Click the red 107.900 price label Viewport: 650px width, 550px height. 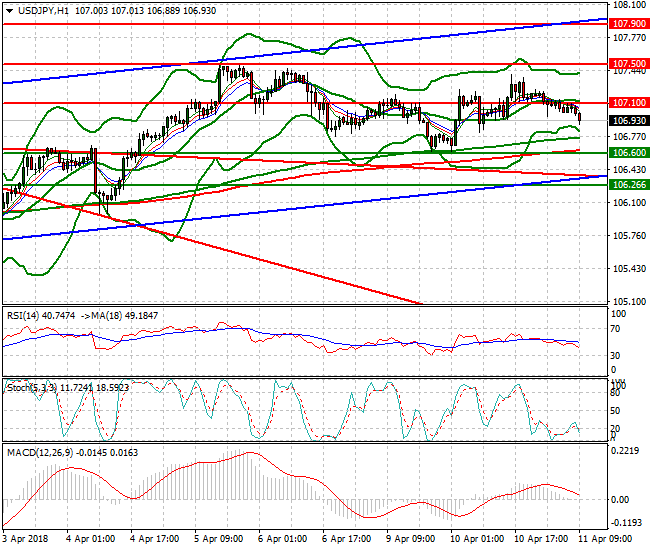628,24
